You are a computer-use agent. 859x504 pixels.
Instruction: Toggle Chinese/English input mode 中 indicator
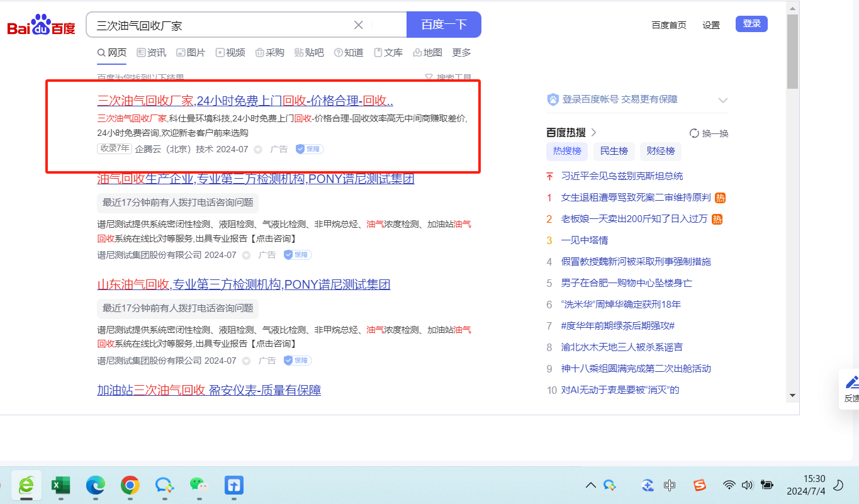pos(670,485)
